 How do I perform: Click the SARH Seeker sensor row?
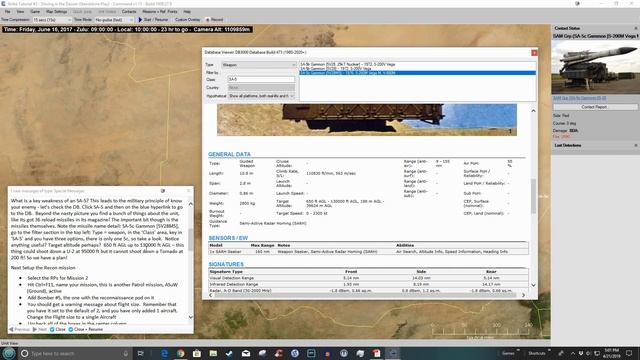click(368, 252)
